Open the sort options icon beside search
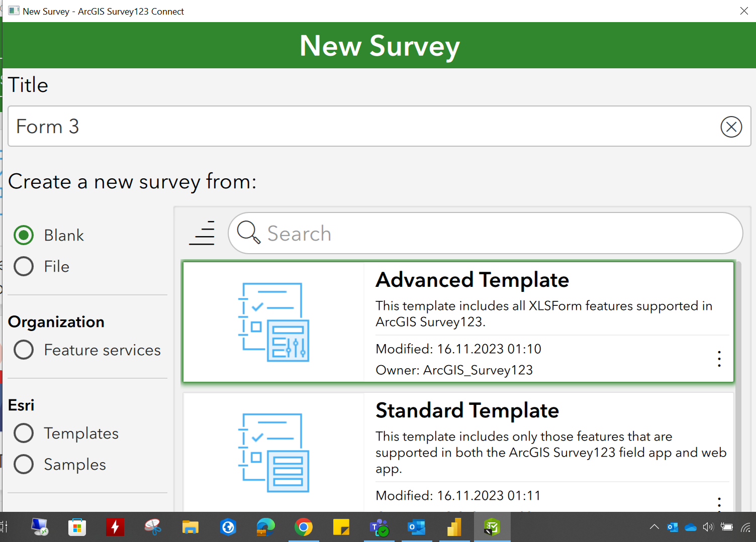The width and height of the screenshot is (756, 542). tap(202, 233)
